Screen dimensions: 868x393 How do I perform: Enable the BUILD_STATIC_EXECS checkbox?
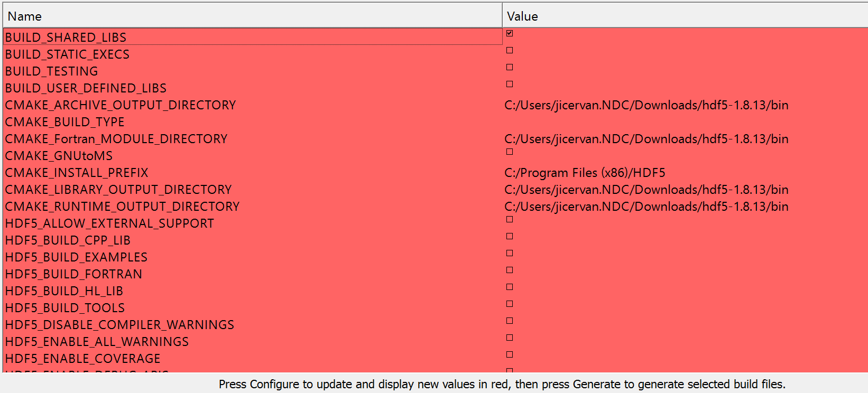pos(510,50)
